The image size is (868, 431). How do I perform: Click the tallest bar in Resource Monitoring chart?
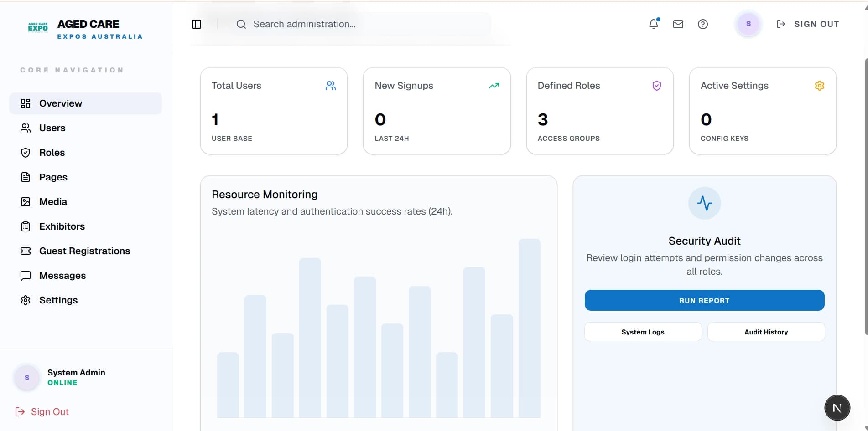click(x=529, y=328)
